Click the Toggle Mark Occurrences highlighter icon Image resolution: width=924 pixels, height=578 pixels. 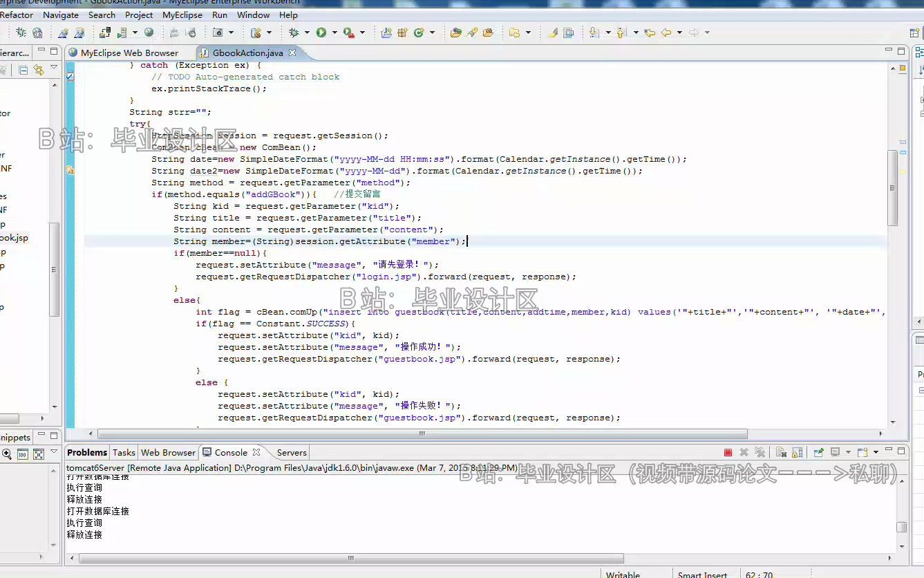pyautogui.click(x=552, y=32)
